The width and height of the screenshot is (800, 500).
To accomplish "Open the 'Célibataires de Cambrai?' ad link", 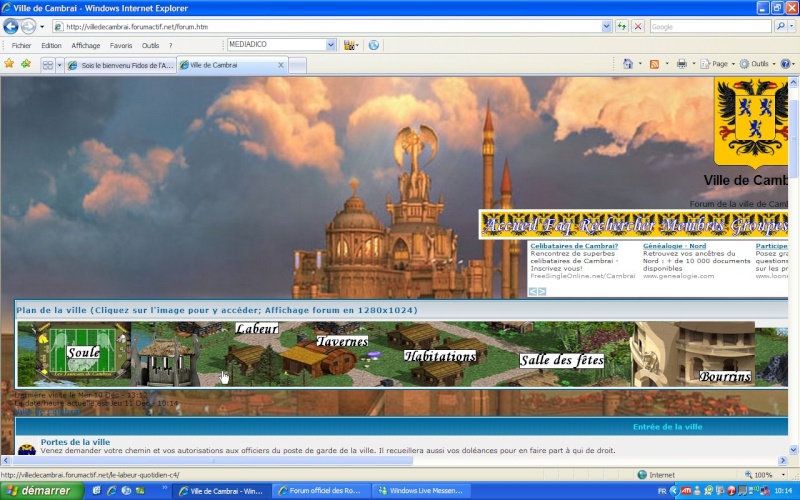I will (x=574, y=246).
